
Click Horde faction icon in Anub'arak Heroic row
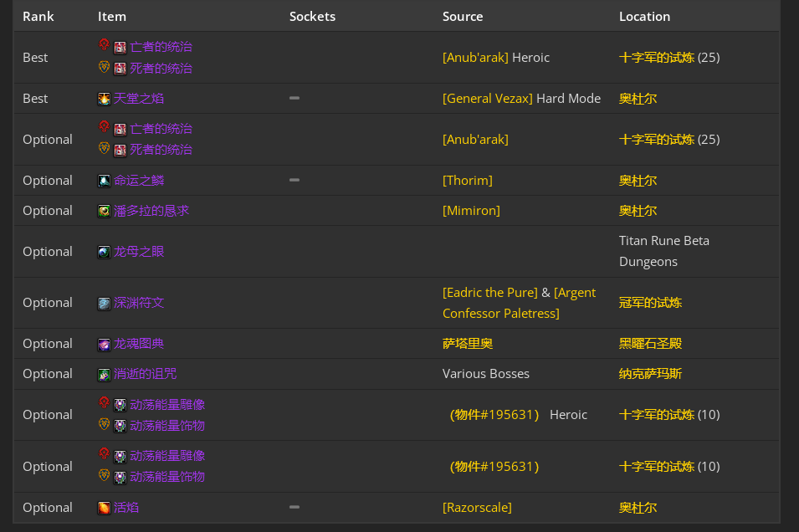[x=104, y=45]
